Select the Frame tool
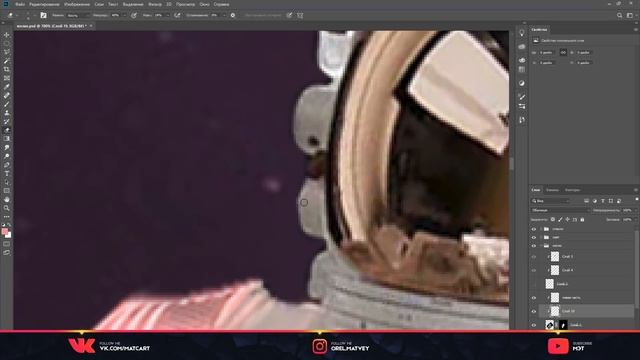 point(7,78)
